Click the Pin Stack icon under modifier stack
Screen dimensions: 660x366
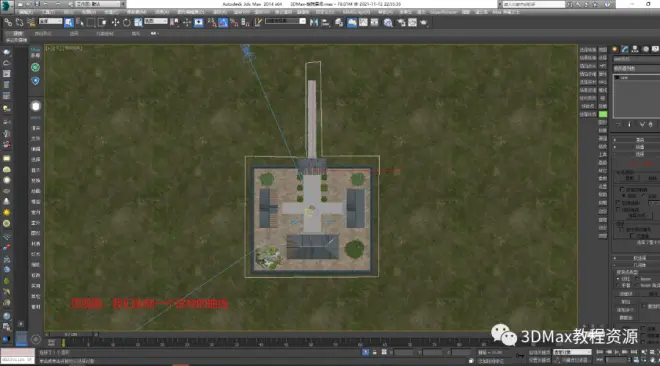tap(618, 125)
